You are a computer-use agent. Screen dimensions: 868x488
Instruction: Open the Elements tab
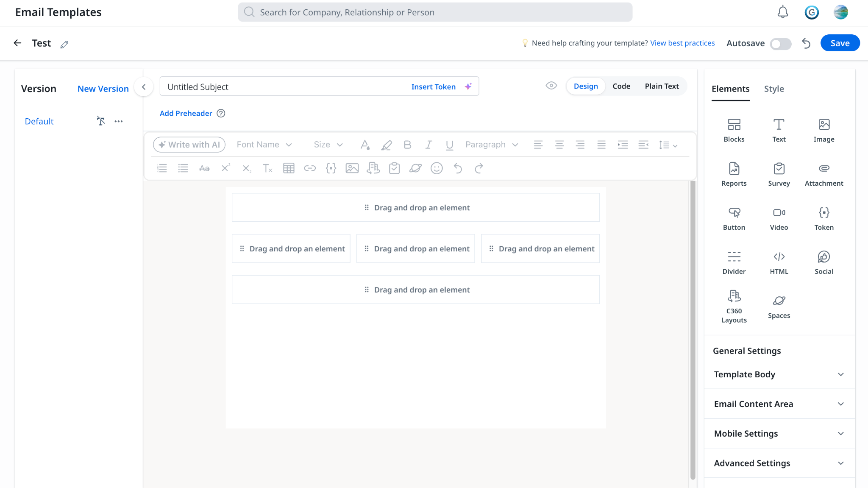pyautogui.click(x=730, y=89)
